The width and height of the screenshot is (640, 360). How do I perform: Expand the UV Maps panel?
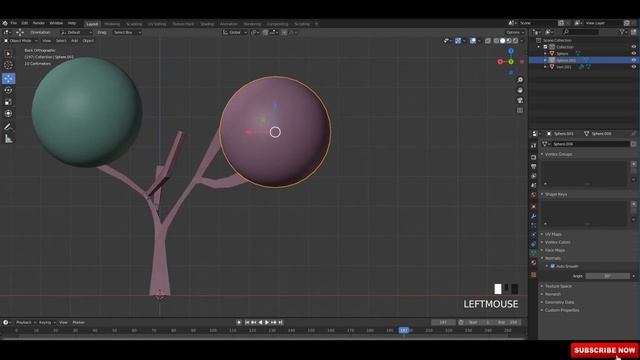(553, 234)
